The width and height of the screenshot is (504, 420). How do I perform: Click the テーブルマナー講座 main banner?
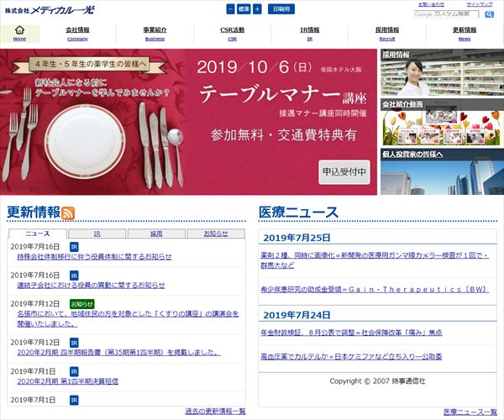pyautogui.click(x=188, y=122)
